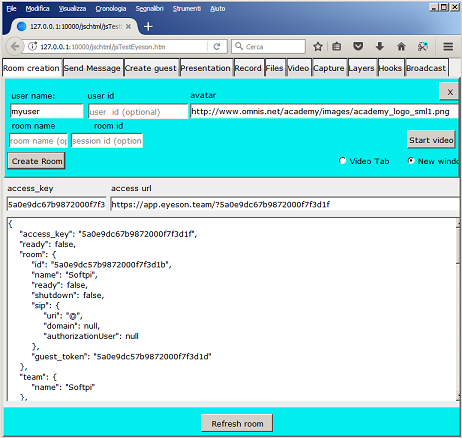Viewport: 462px width, 438px height.
Task: Open the Segnalibri menu
Action: coord(149,9)
